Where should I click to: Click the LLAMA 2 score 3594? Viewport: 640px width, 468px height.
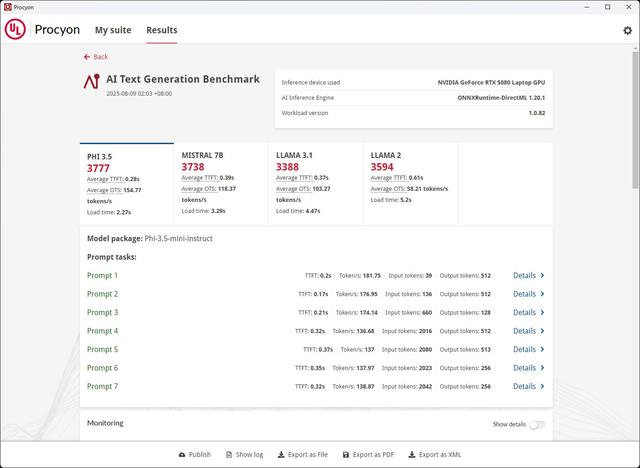pos(382,167)
